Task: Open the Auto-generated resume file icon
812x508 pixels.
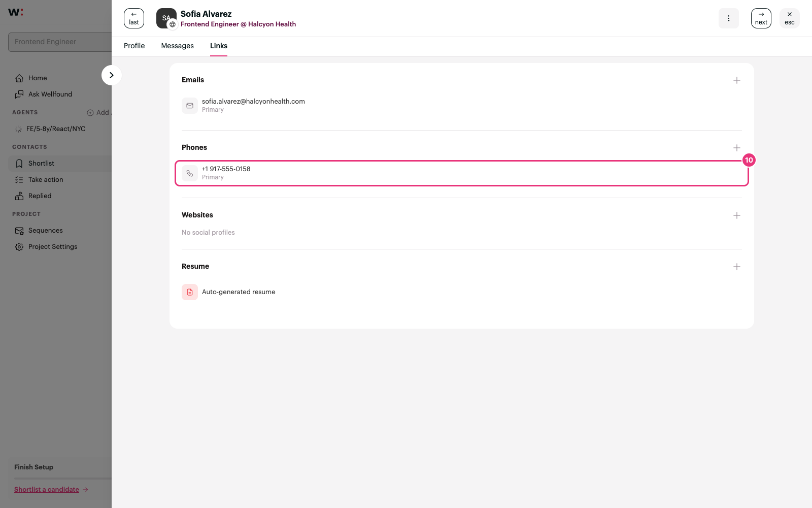Action: tap(190, 292)
